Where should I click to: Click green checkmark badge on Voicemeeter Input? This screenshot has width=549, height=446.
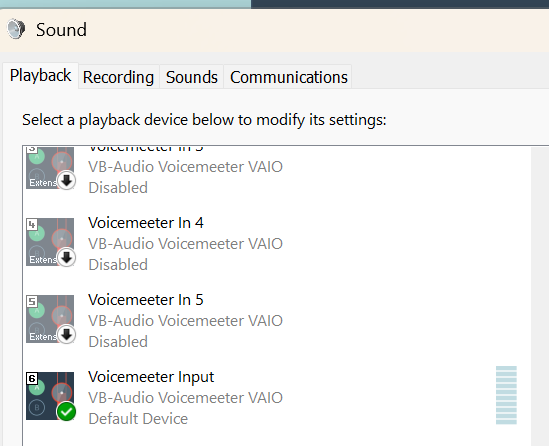pos(67,412)
